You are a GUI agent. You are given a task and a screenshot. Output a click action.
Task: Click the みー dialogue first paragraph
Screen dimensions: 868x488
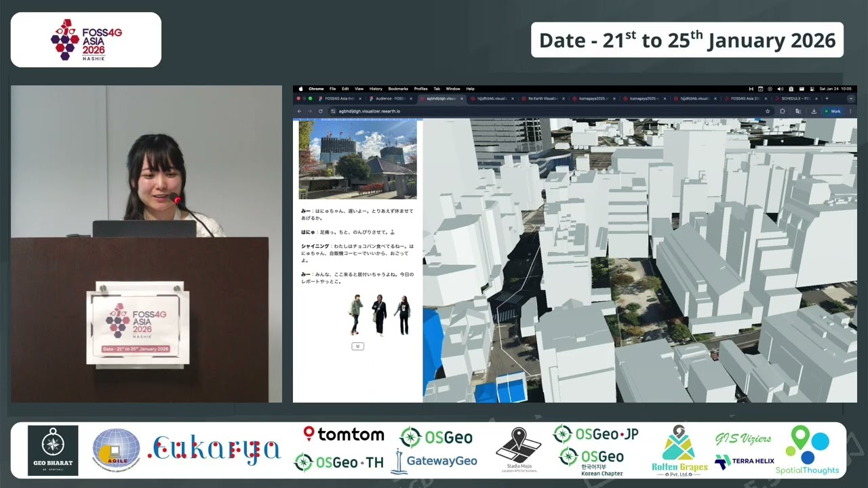coord(357,215)
